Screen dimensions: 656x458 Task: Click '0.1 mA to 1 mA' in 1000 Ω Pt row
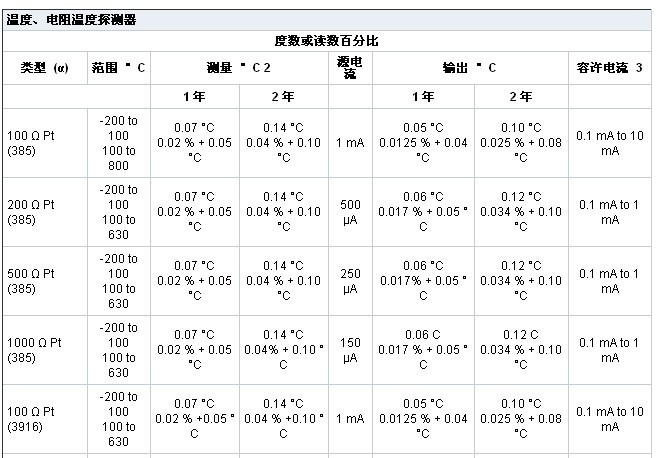pyautogui.click(x=610, y=350)
